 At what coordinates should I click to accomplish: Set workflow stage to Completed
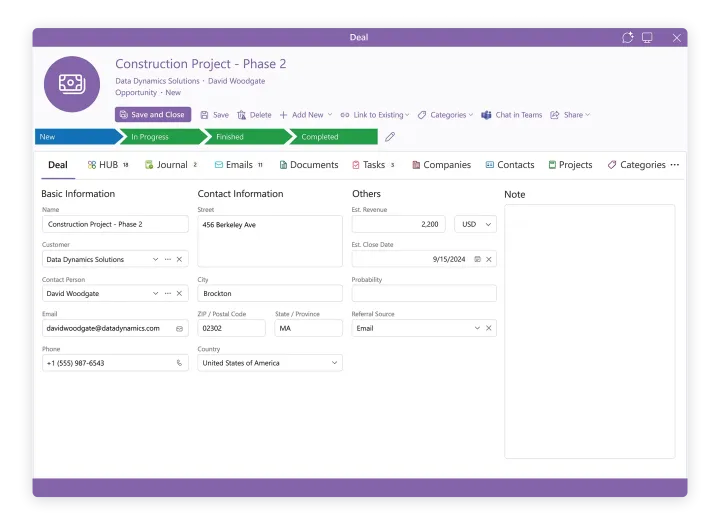(x=333, y=137)
